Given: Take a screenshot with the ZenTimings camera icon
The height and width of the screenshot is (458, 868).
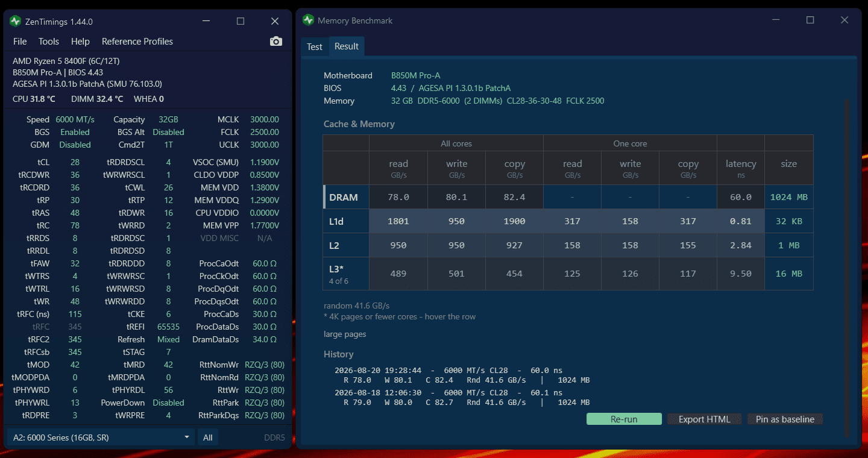Looking at the screenshot, I should coord(276,41).
